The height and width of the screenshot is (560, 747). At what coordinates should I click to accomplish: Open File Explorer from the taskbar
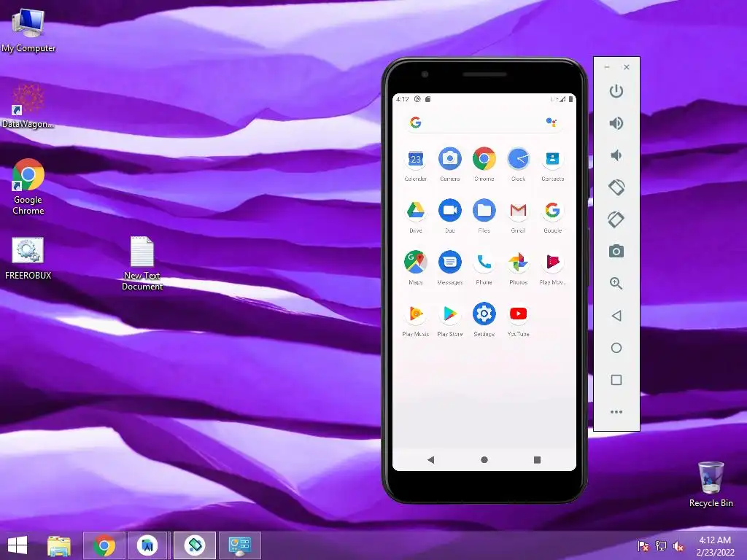tap(59, 545)
